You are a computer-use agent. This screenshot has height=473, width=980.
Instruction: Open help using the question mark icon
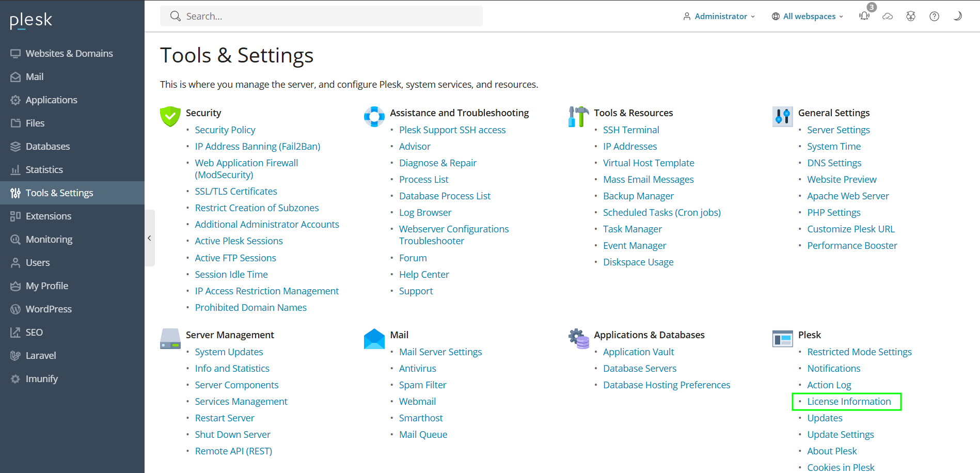click(x=934, y=16)
